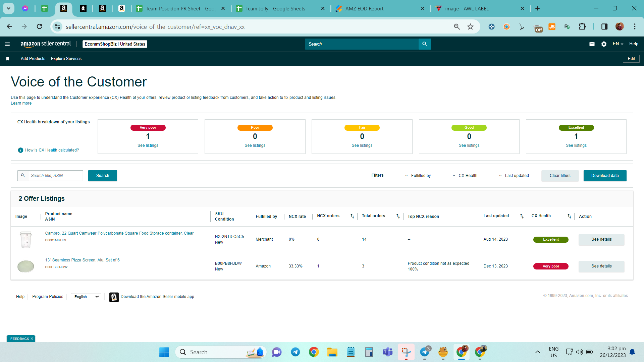Open Help in the top header
Image resolution: width=644 pixels, height=362 pixels.
point(634,44)
